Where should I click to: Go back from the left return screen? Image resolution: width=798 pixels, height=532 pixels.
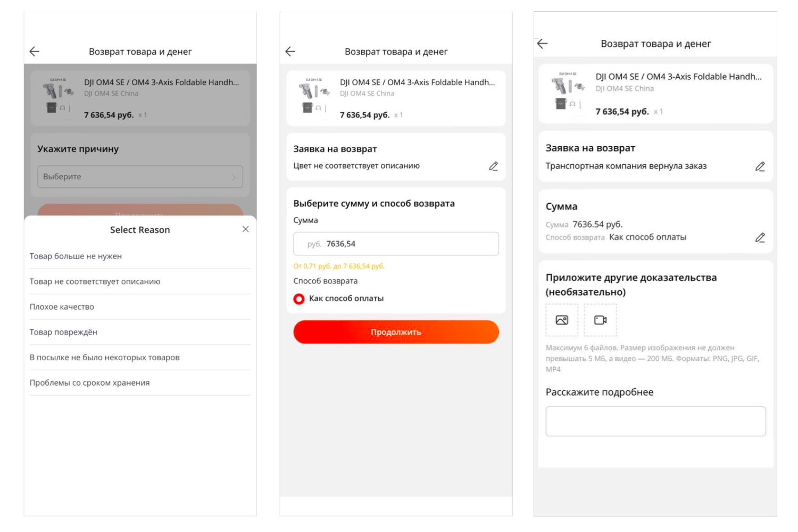[x=35, y=52]
